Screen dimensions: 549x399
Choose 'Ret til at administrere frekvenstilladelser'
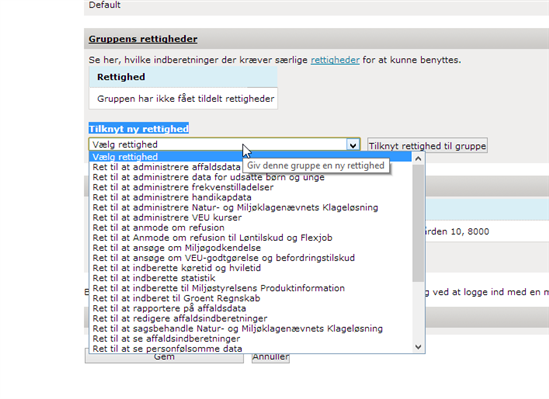[x=251, y=187]
